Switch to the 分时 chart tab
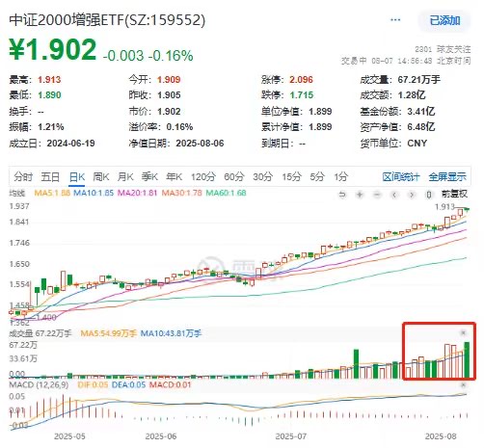This screenshot has height=448, width=484. point(23,176)
